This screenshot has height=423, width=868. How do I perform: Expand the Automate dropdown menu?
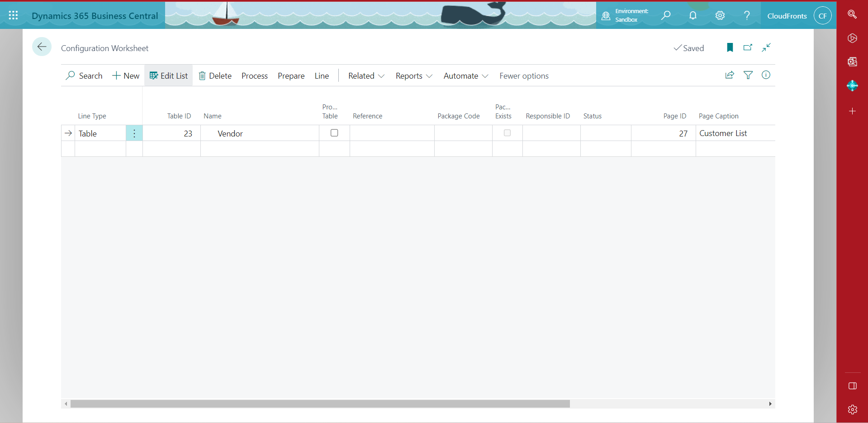pos(465,76)
